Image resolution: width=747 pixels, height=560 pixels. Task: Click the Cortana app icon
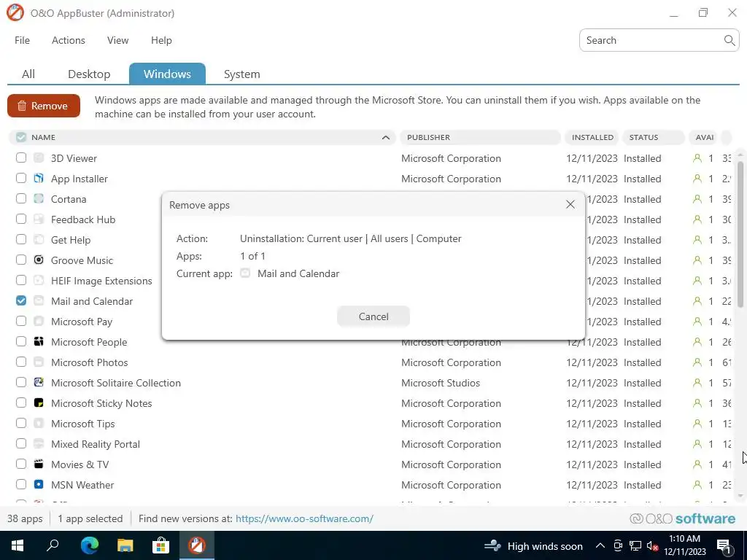pyautogui.click(x=39, y=199)
